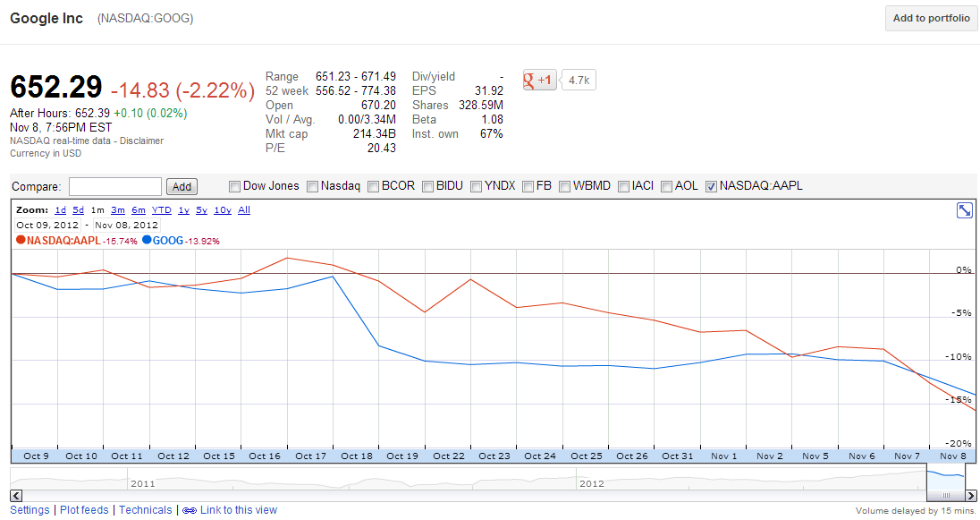Click the EPS value 31.92
This screenshot has width=980, height=520.
pos(489,90)
